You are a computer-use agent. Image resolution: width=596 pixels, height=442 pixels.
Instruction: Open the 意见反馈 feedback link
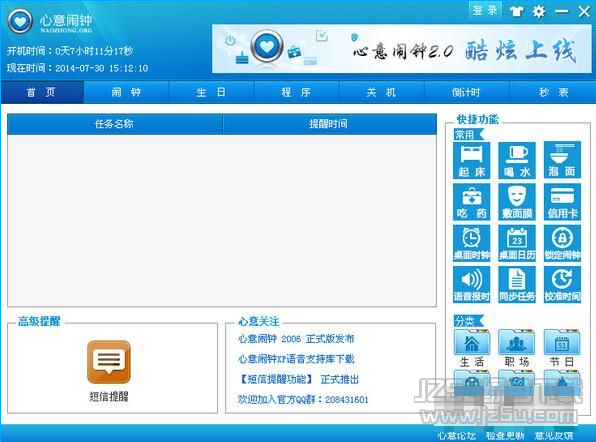point(554,436)
